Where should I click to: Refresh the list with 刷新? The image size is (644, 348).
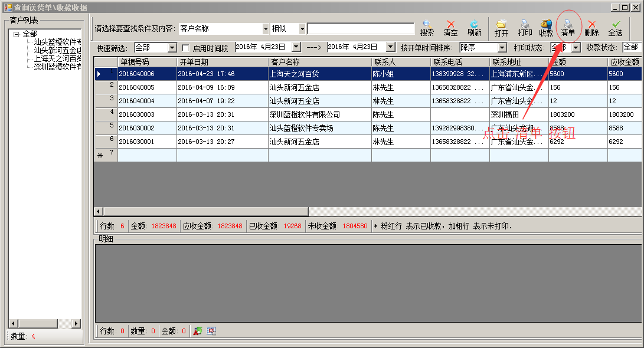point(474,28)
